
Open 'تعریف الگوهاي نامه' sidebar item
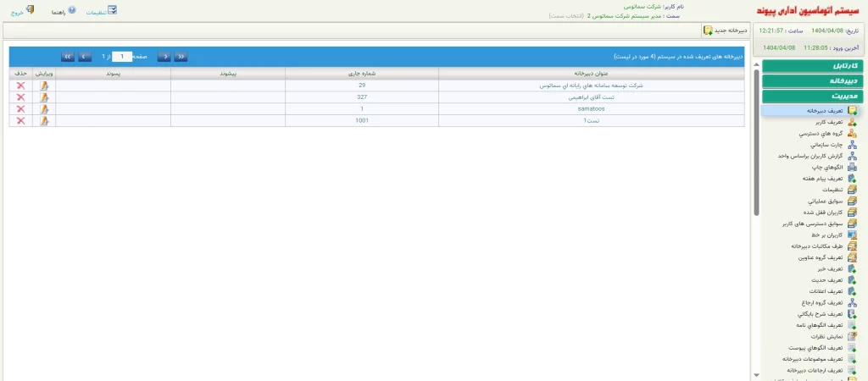tap(826, 325)
